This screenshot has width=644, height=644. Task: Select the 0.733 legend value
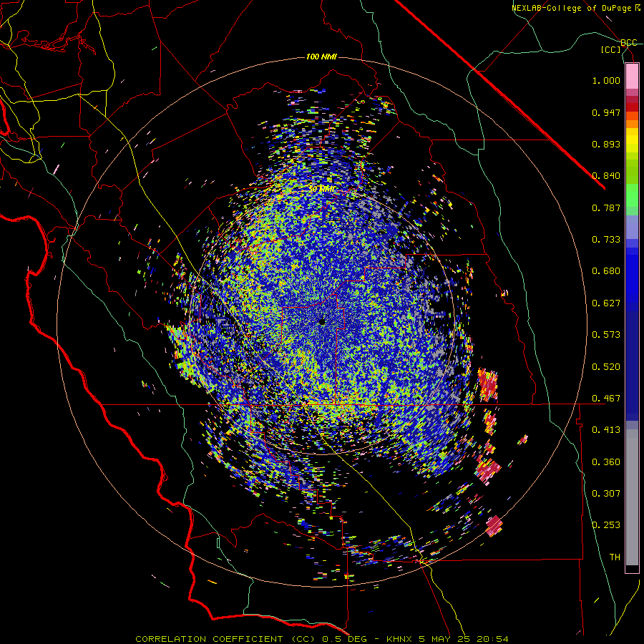tap(606, 240)
